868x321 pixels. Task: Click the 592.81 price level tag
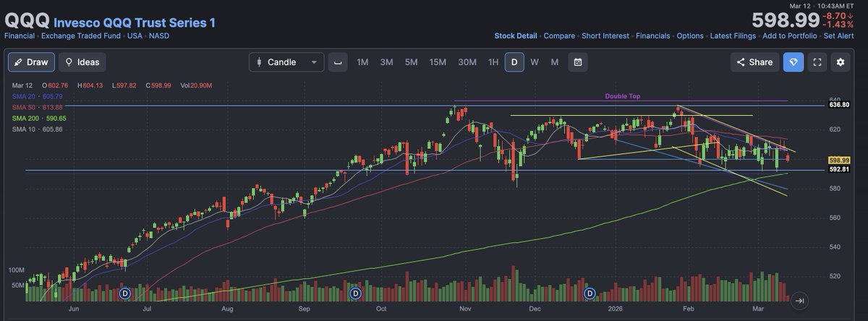[838, 170]
